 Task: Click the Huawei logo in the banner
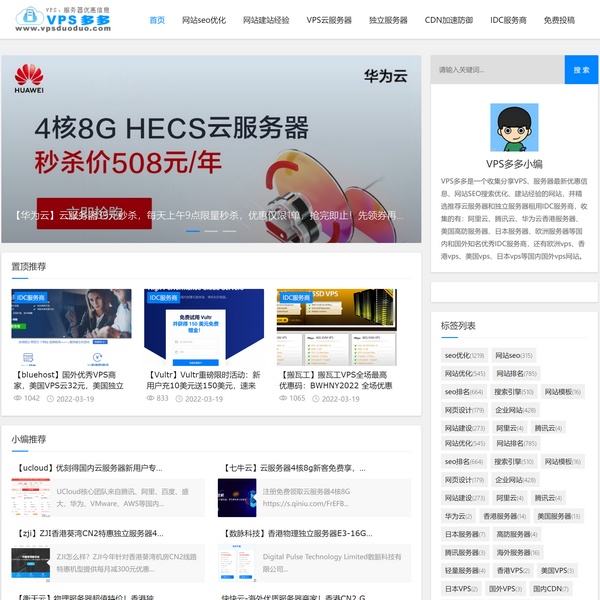click(x=28, y=78)
